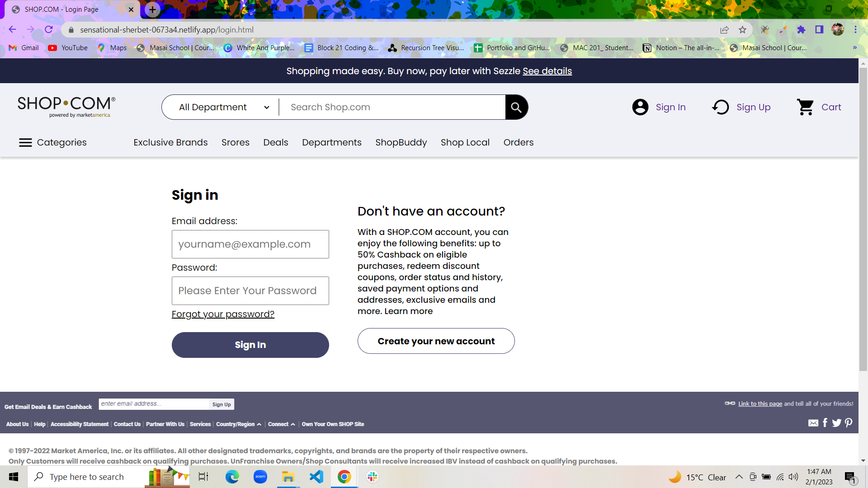Click the dark Sign In submit button
The height and width of the screenshot is (488, 868).
[x=250, y=345]
